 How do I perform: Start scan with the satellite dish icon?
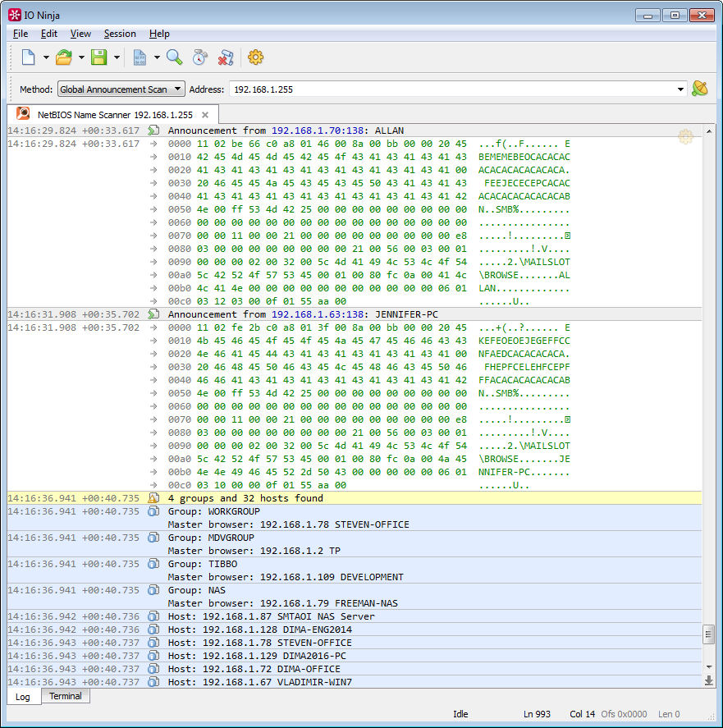[x=699, y=89]
